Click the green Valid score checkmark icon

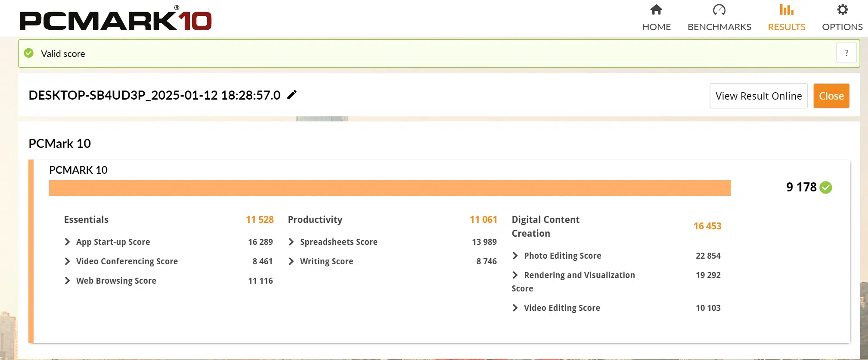[29, 53]
